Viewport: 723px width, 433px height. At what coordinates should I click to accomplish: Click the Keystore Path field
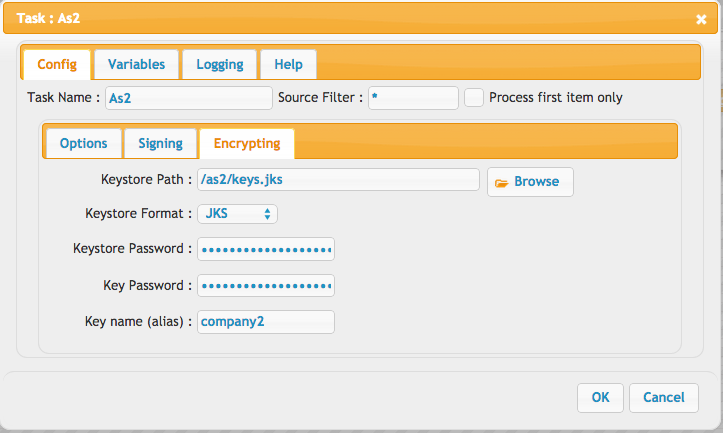pos(338,179)
